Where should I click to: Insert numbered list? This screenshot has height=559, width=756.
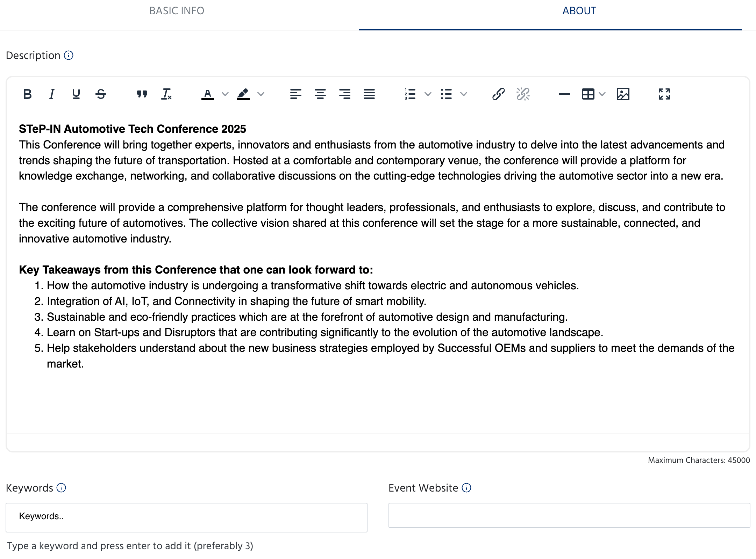[x=410, y=94]
